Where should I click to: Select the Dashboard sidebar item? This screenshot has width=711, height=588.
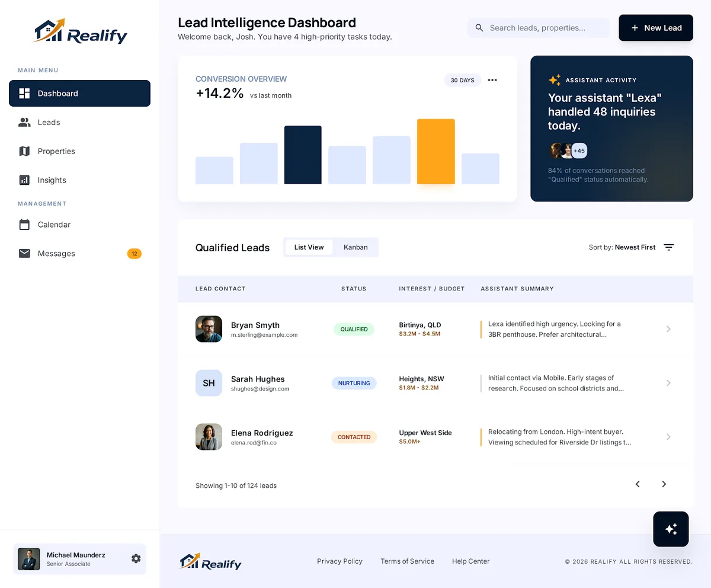57,93
